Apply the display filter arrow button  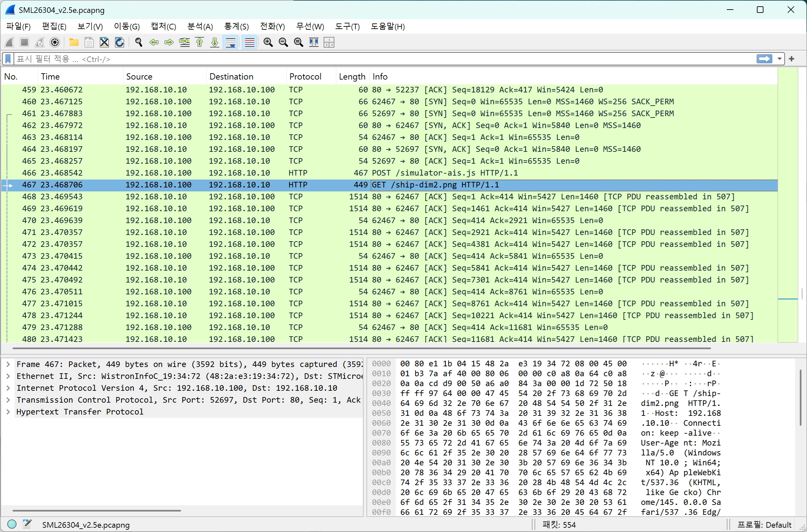point(764,59)
